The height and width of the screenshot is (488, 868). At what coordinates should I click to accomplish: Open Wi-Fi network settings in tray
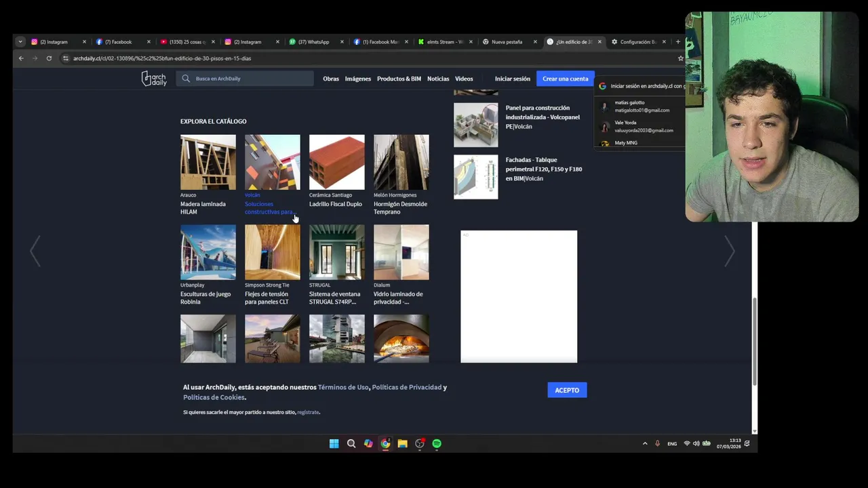point(687,443)
